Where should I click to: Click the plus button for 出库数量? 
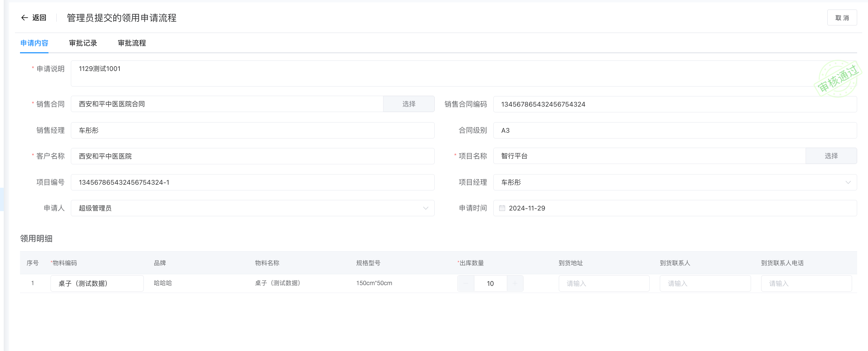515,283
